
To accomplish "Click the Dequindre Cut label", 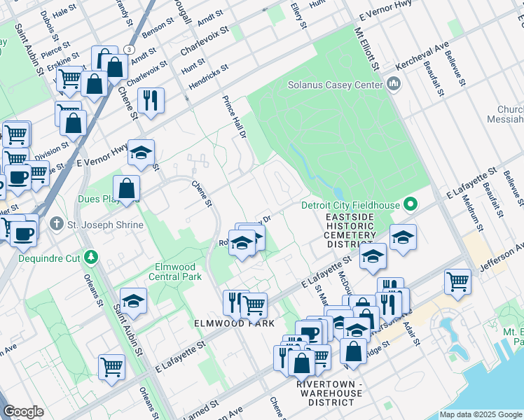I will click(49, 258).
